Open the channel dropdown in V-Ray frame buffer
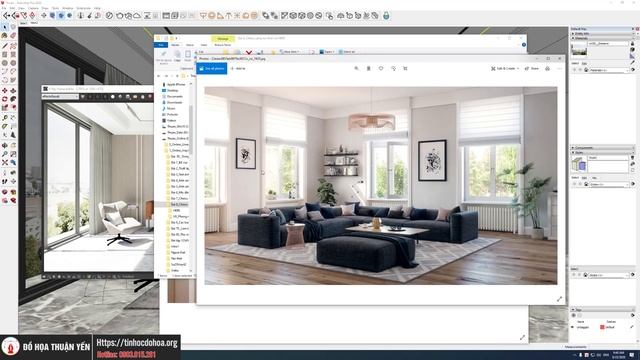Image resolution: width=640 pixels, height=360 pixels. [x=60, y=97]
